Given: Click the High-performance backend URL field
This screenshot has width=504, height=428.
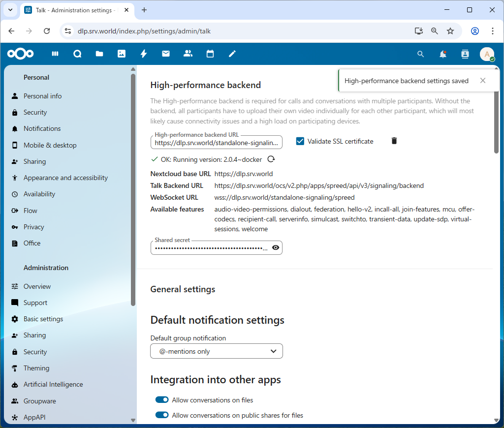Looking at the screenshot, I should [x=216, y=143].
